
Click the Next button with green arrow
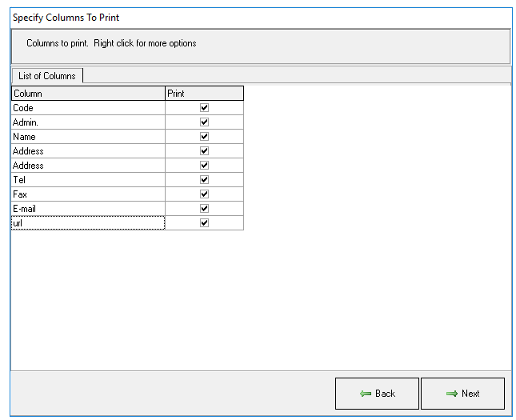coord(462,394)
